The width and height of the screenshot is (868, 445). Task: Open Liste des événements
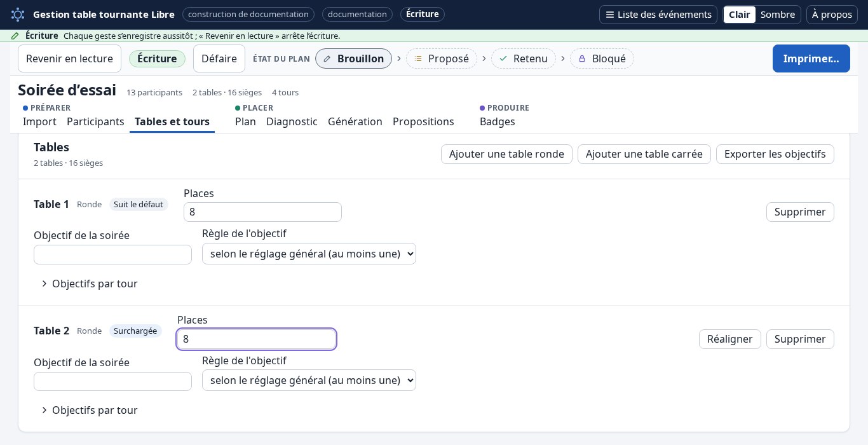pyautogui.click(x=658, y=15)
